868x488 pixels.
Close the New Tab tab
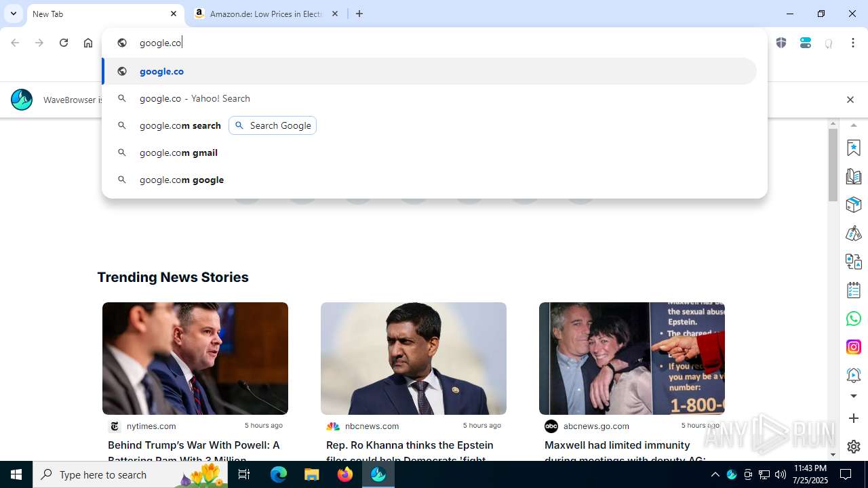tap(174, 14)
